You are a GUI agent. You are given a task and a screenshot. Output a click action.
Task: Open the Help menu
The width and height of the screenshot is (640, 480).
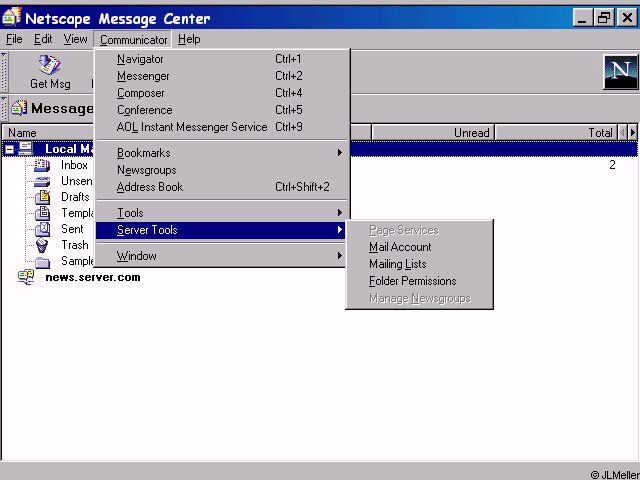coord(189,39)
